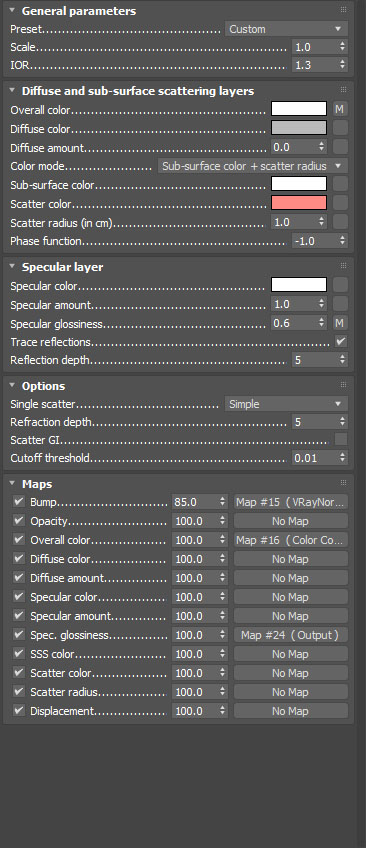Open the Single scatter dropdown showing Simple
The height and width of the screenshot is (848, 366).
click(x=286, y=404)
